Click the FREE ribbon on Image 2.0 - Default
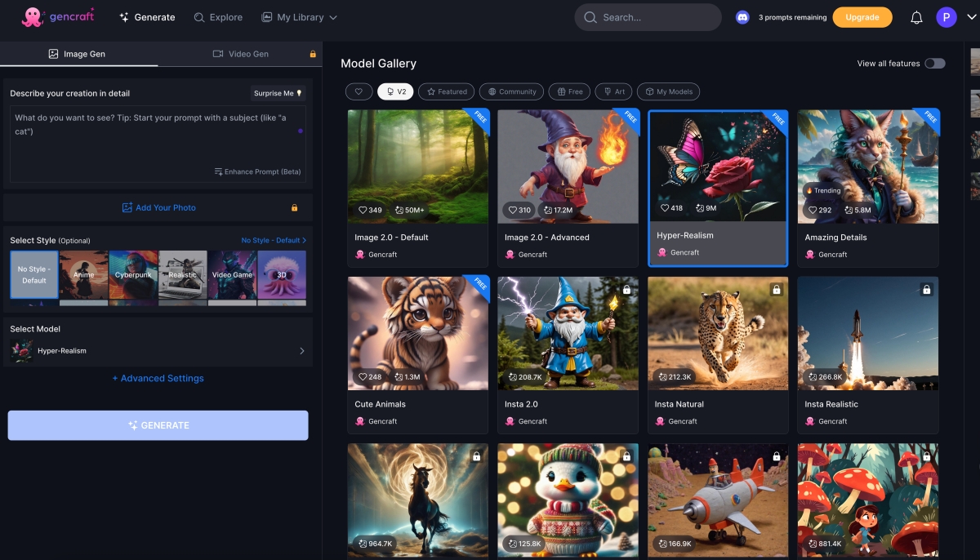Viewport: 980px width, 560px height. pyautogui.click(x=478, y=120)
